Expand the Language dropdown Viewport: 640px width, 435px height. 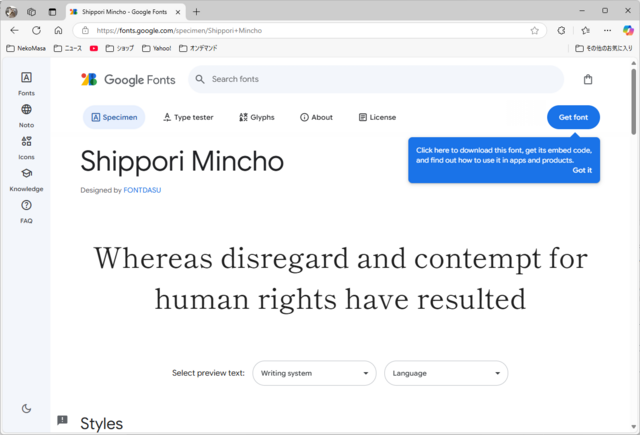pos(446,373)
